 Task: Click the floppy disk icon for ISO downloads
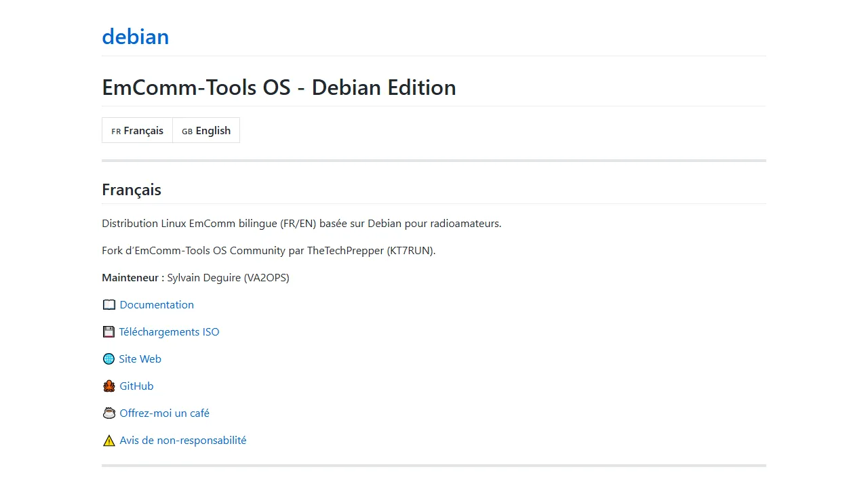(108, 332)
